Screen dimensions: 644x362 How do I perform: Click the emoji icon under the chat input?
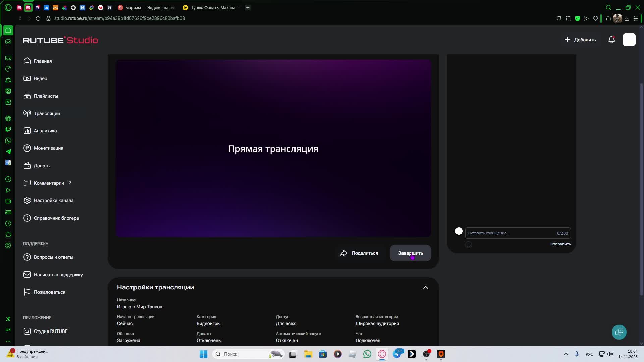click(469, 245)
